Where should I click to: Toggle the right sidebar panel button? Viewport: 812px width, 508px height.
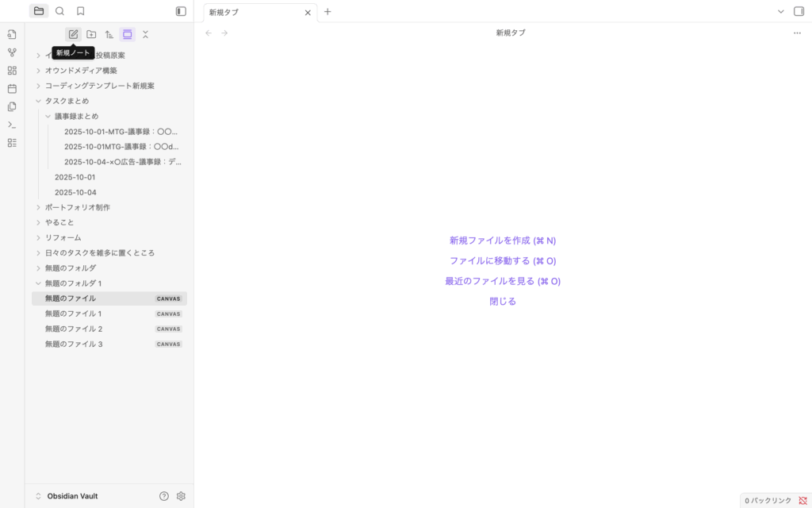(x=799, y=11)
